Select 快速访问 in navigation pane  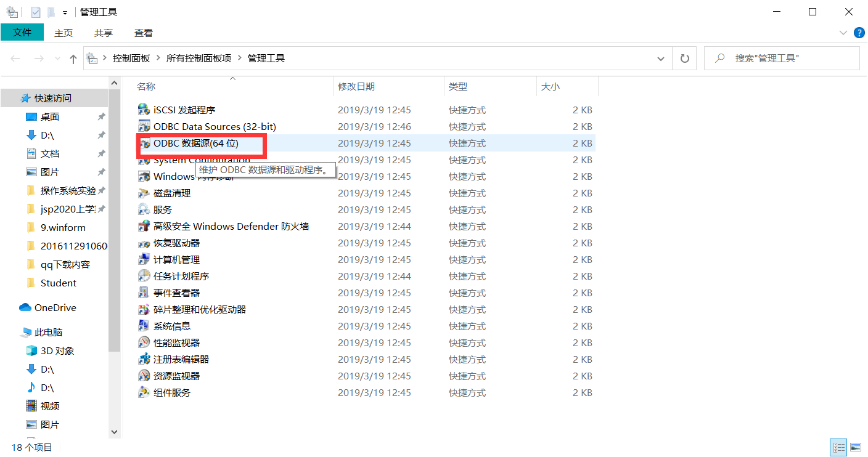(x=53, y=98)
